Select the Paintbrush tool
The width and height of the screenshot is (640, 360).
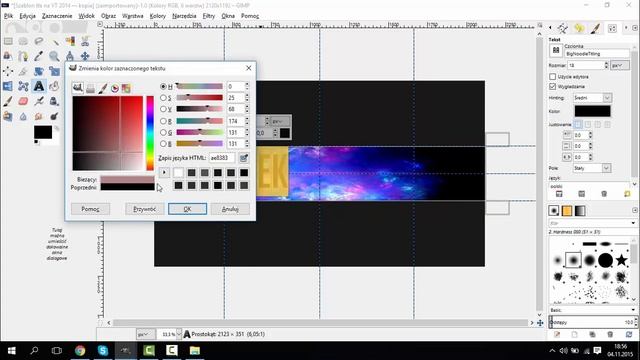click(x=8, y=101)
